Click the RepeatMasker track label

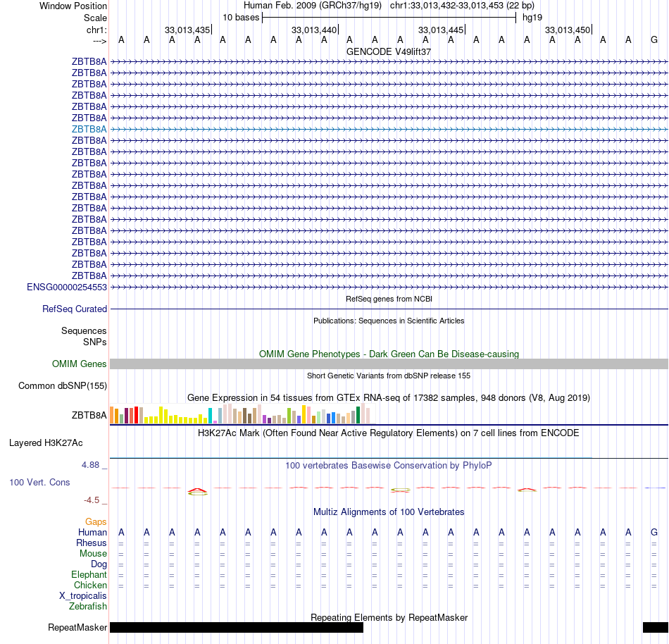[x=77, y=628]
